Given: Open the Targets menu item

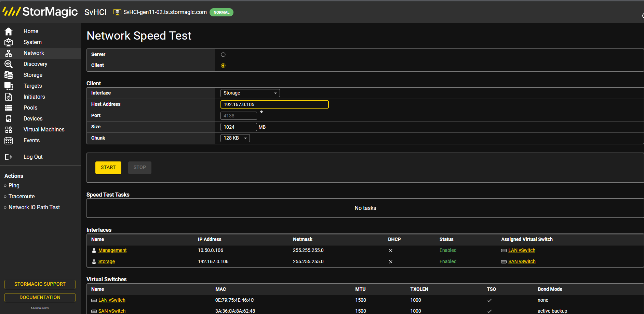Looking at the screenshot, I should (32, 86).
